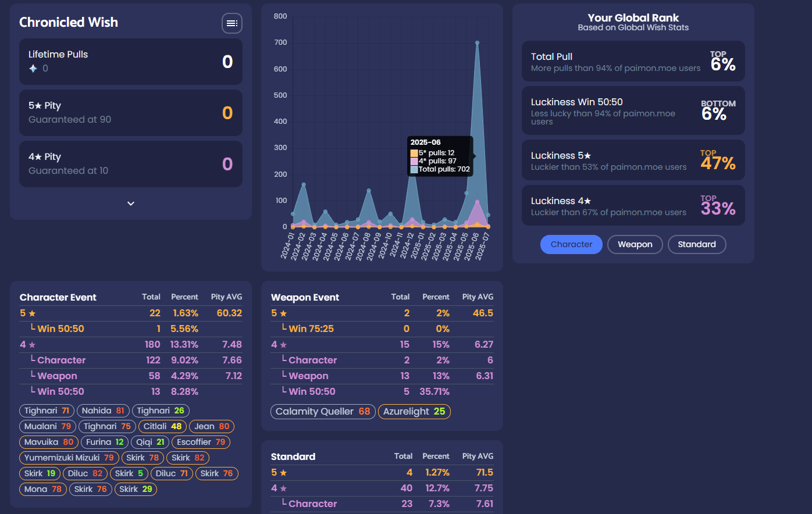
Task: Click Weapon Event 5★ Pity AVG 46.5
Action: coord(483,313)
